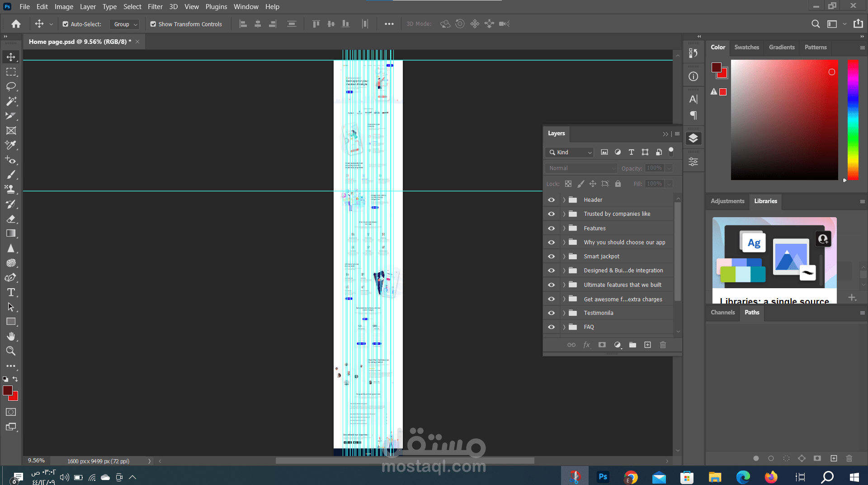Collapse the Layers panel with double arrows

665,134
